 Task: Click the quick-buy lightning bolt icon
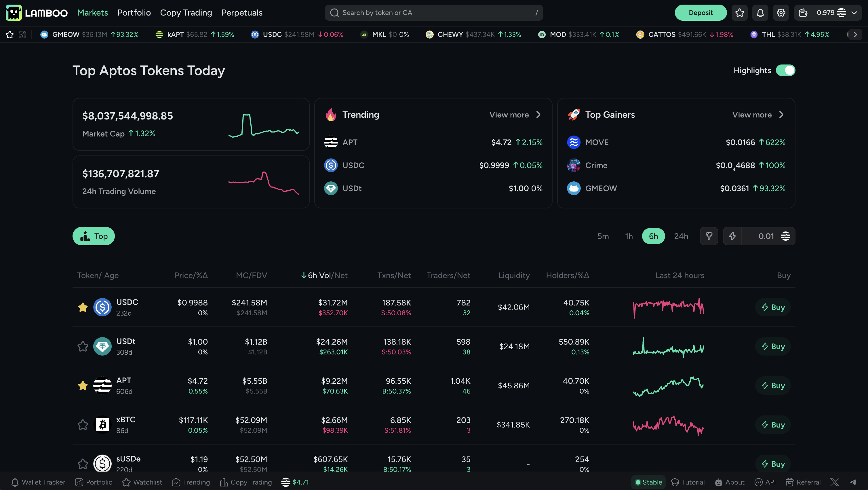tap(732, 236)
